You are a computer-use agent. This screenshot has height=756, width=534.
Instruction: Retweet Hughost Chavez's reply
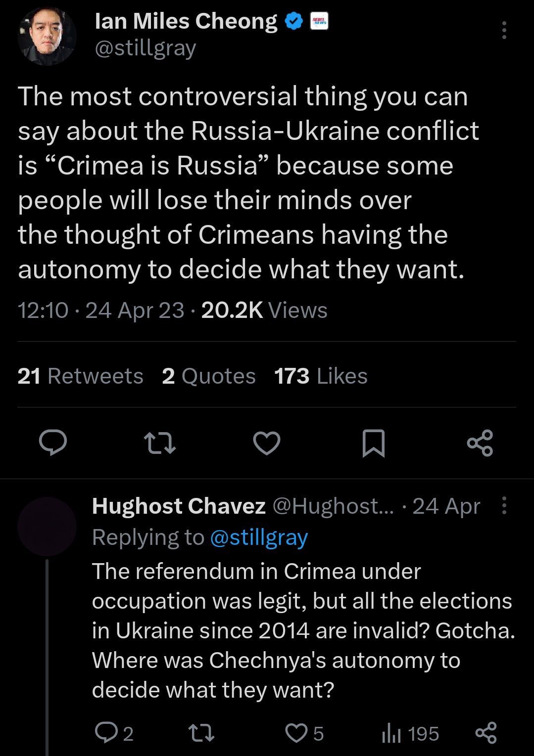click(x=203, y=733)
